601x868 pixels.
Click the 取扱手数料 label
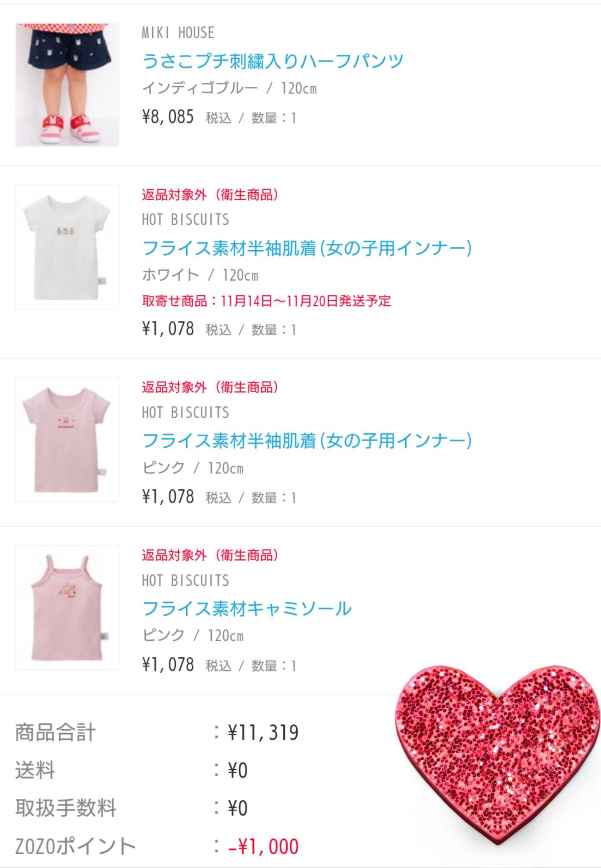66,808
